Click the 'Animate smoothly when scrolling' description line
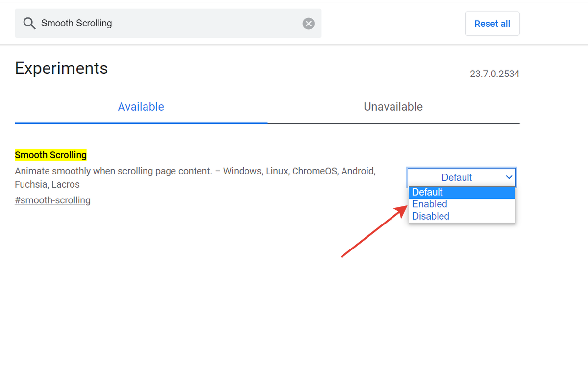 coord(195,171)
